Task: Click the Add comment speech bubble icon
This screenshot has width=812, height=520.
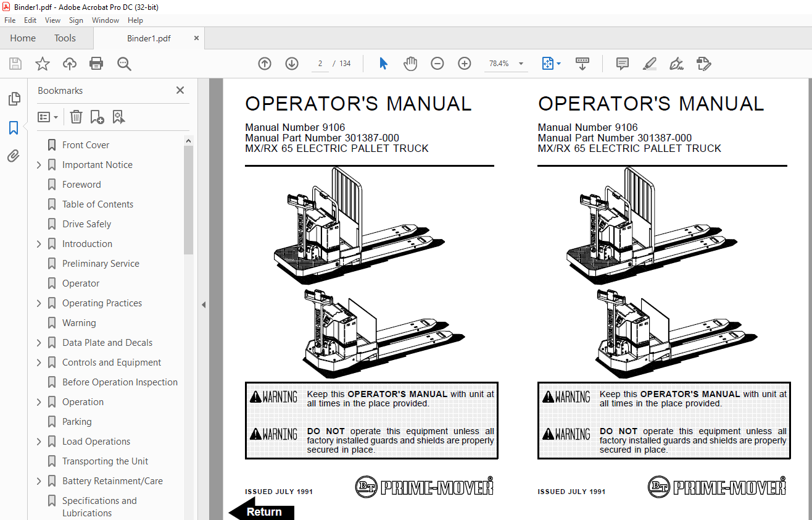Action: (x=623, y=64)
